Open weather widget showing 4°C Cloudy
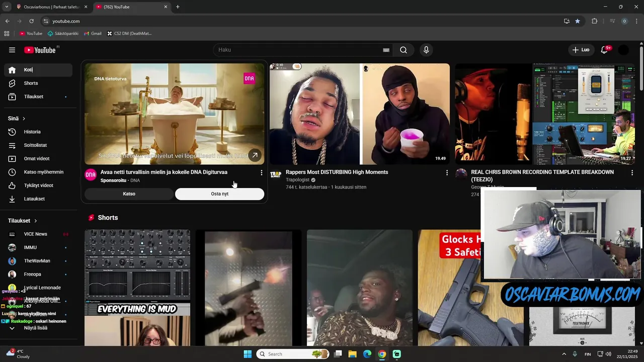This screenshot has height=362, width=644. (18, 354)
